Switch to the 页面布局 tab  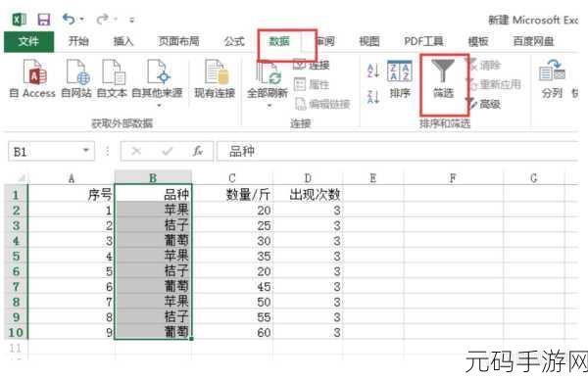179,41
